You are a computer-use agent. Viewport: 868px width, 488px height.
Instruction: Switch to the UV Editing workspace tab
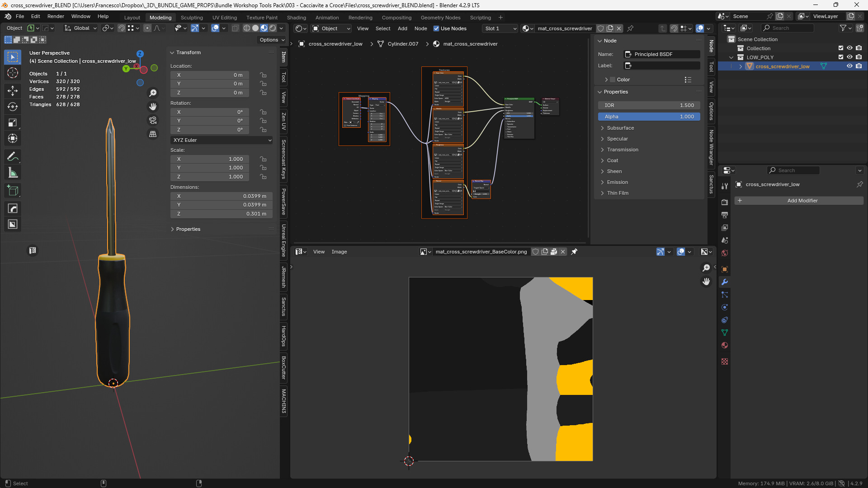pyautogui.click(x=225, y=18)
